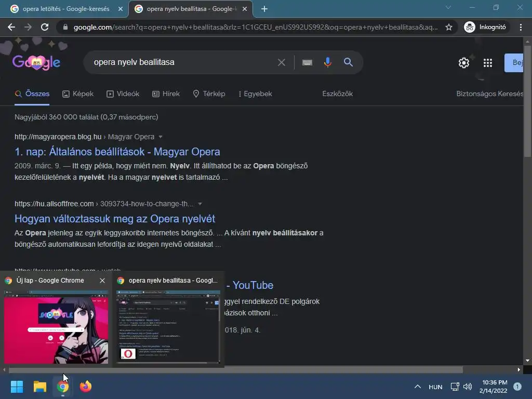The image size is (532, 399).
Task: Expand the Egyebek menu
Action: tap(256, 94)
